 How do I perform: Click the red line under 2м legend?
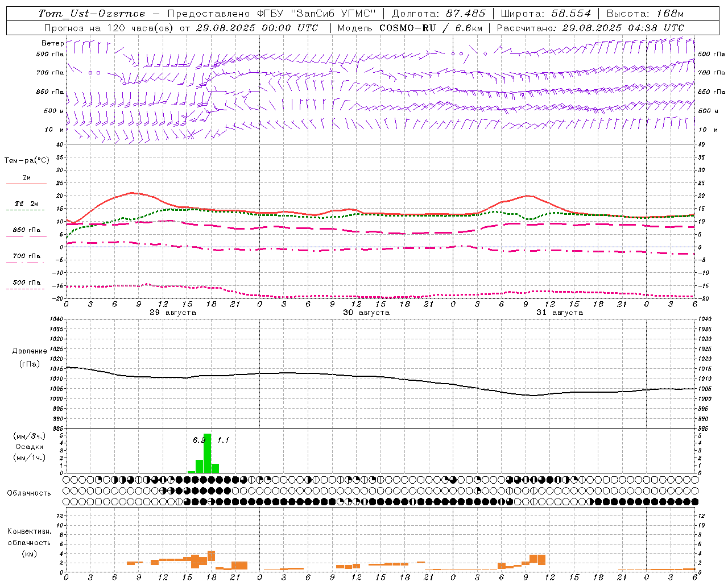click(x=26, y=184)
